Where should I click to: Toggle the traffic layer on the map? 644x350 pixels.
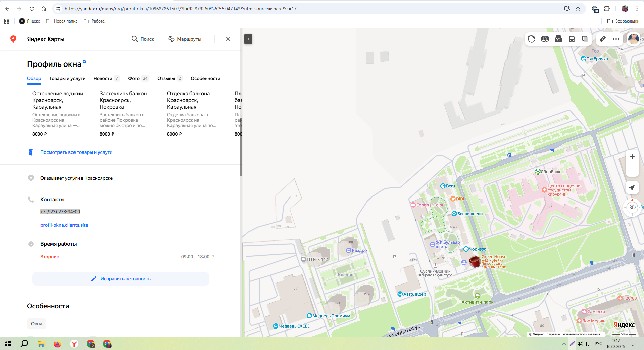(532, 39)
